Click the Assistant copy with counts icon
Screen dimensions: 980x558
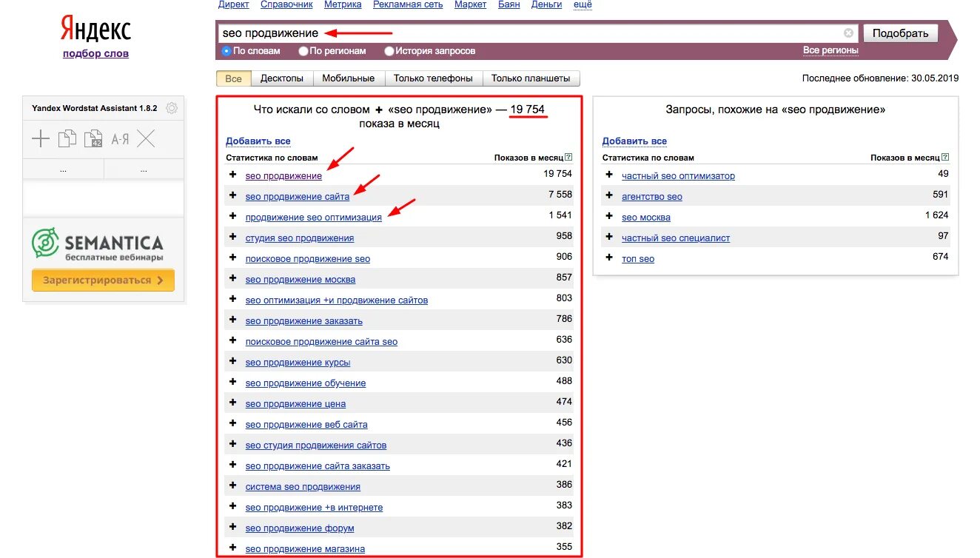coord(94,138)
